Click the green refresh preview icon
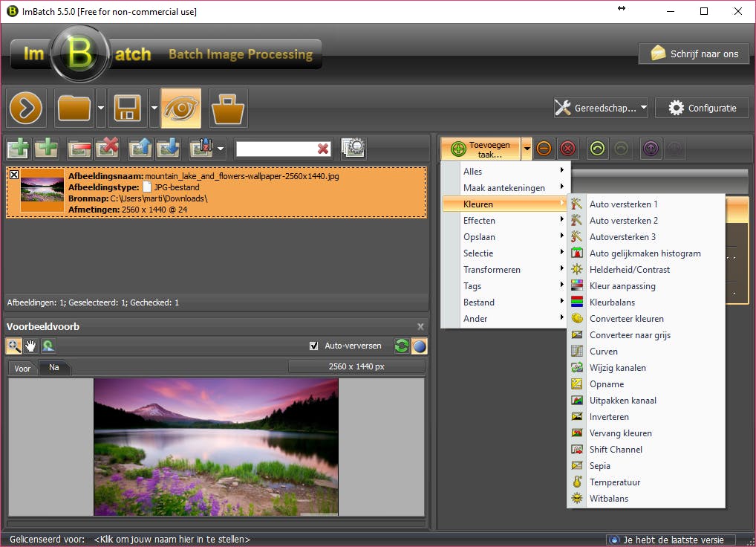The image size is (756, 547). pos(402,346)
